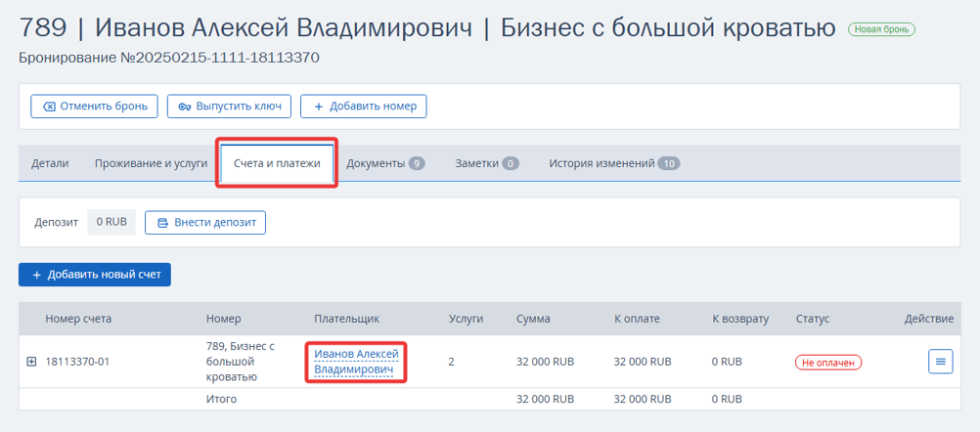Open the Заметки tab

pyautogui.click(x=487, y=163)
